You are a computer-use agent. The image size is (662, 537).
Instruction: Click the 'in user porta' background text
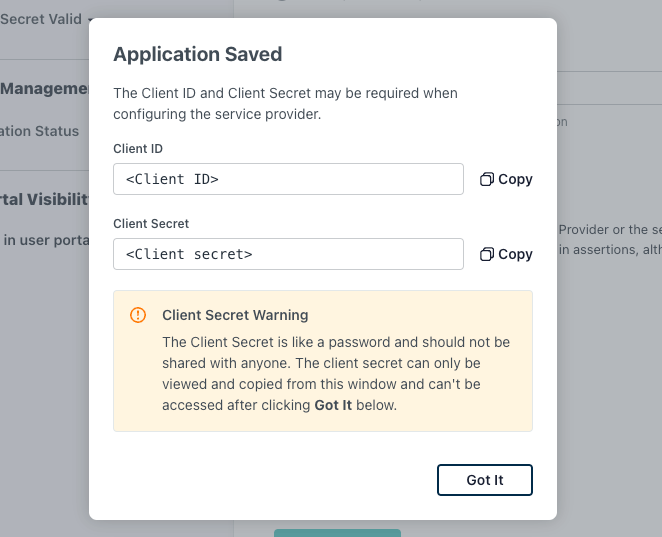tap(45, 238)
